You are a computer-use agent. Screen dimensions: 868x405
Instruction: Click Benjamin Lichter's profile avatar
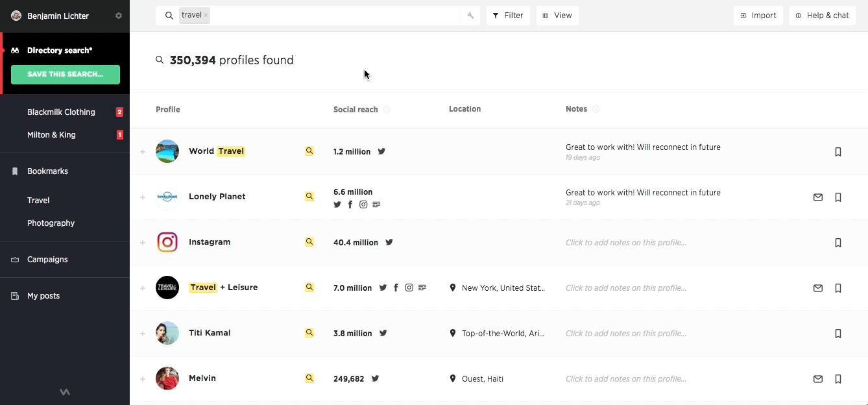point(16,16)
